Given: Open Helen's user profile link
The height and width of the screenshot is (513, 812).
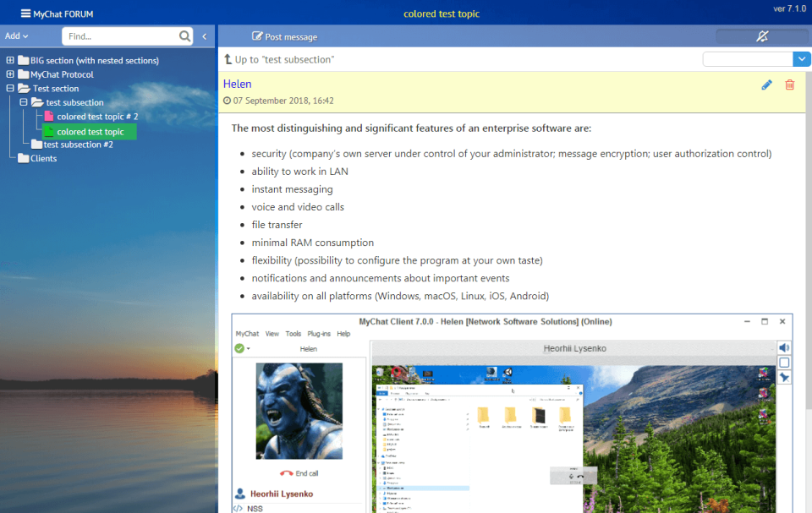Looking at the screenshot, I should click(237, 84).
